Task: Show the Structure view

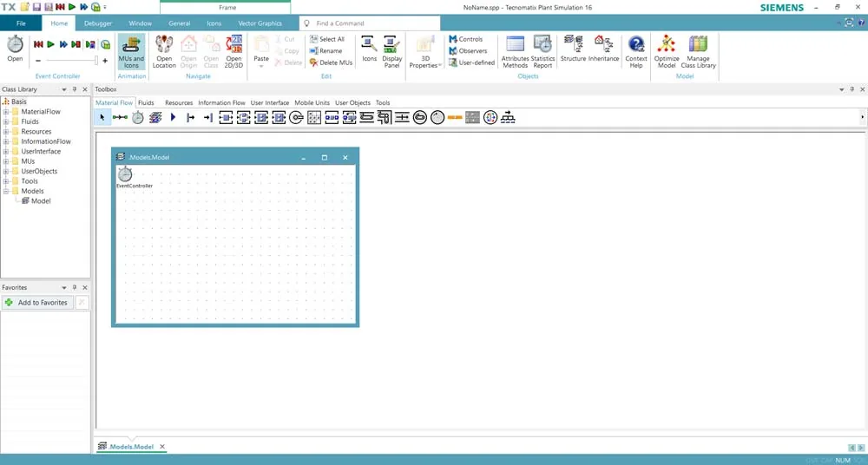Action: point(573,49)
